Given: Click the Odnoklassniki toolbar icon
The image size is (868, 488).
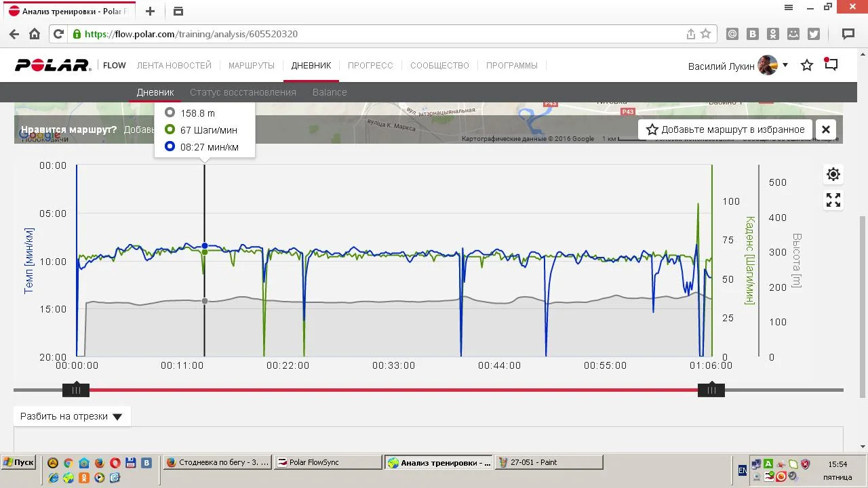Looking at the screenshot, I should point(773,34).
